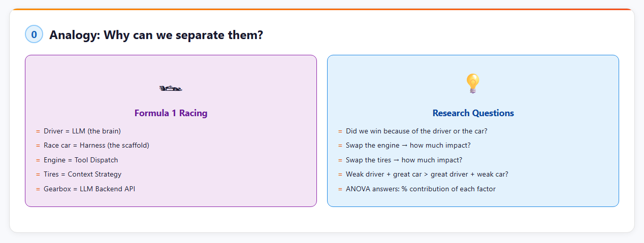Select the 'Race car = Harness' line
The image size is (644, 243).
tap(96, 145)
